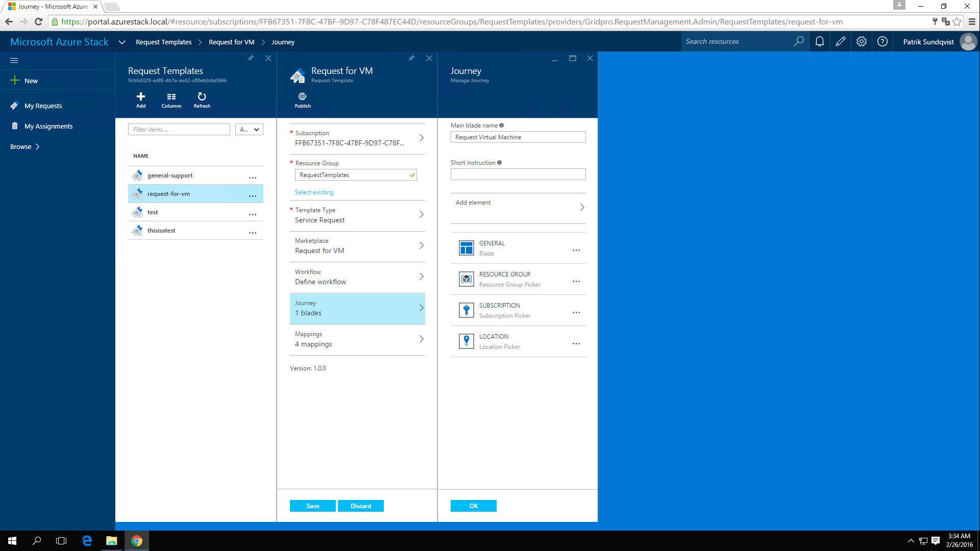Reload the page in Chrome
Viewport: 980px width, 551px height.
pos(38,21)
